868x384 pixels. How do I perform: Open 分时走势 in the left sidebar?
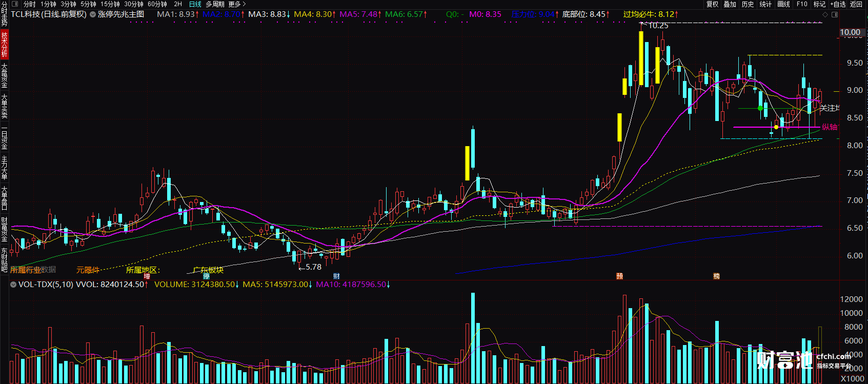pyautogui.click(x=4, y=14)
